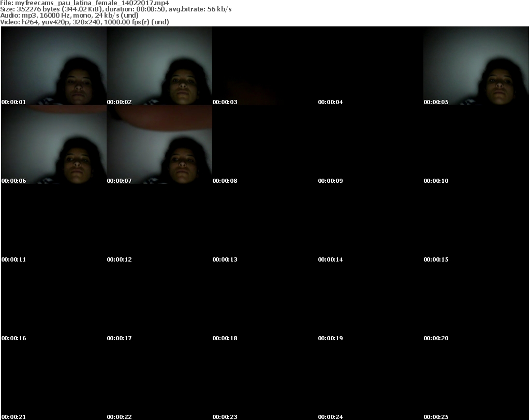Click the 00:00:10 timestamp label
Viewport: 530px width, 420px height.
point(436,181)
